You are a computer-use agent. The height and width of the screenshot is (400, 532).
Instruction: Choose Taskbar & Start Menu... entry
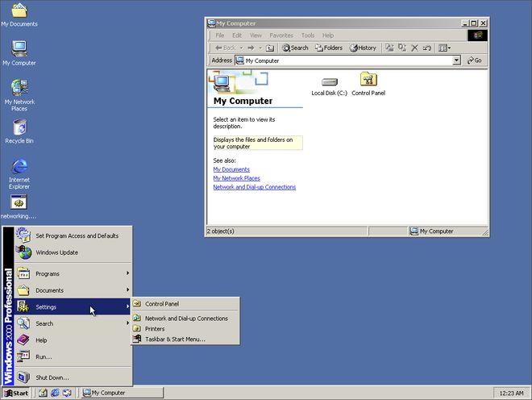pyautogui.click(x=175, y=339)
